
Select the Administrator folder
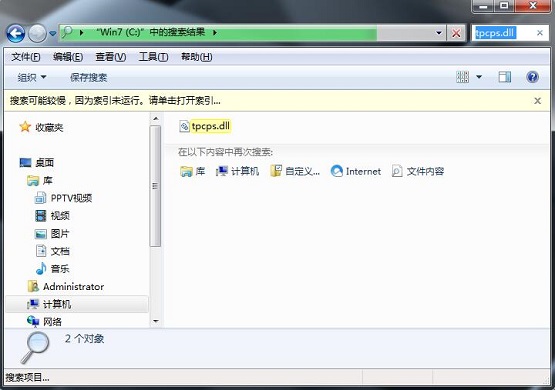coord(73,287)
